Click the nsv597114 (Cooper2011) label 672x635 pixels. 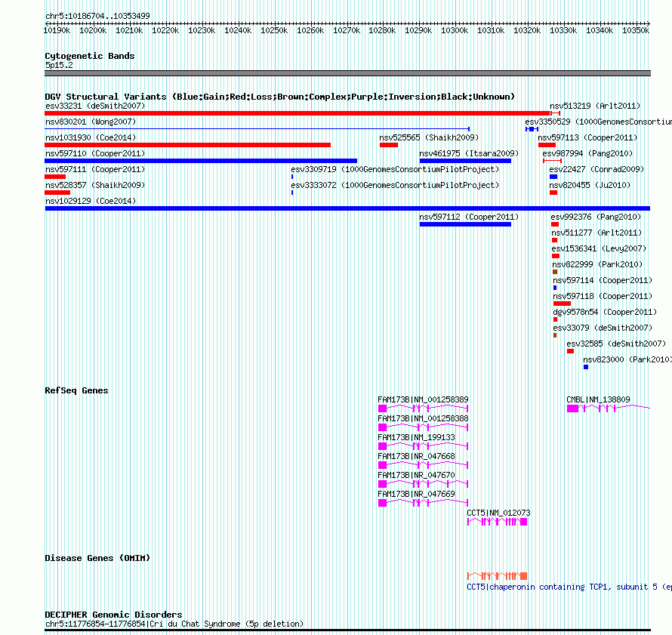[603, 280]
